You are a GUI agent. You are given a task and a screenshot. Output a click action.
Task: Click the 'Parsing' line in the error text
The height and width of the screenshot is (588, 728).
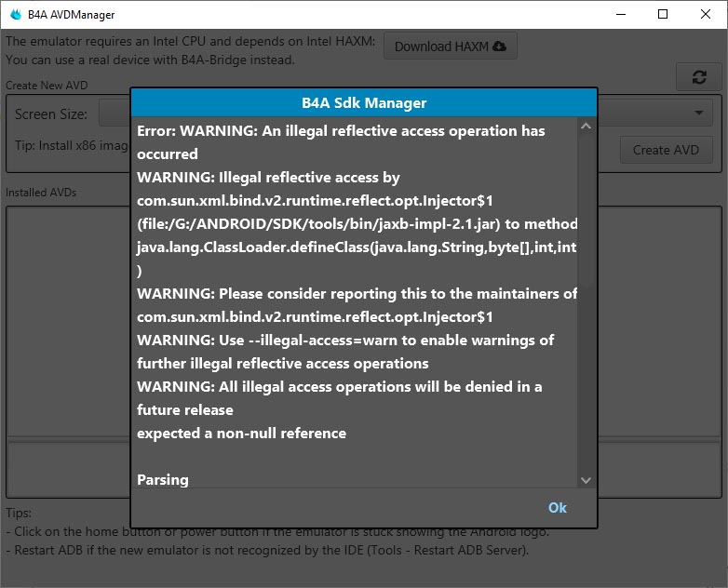coord(163,480)
